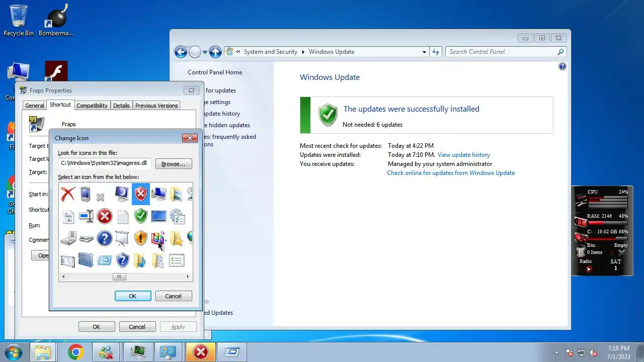Screen dimensions: 644x362
Task: Show hidden tray icons arrow
Action: [556, 353]
